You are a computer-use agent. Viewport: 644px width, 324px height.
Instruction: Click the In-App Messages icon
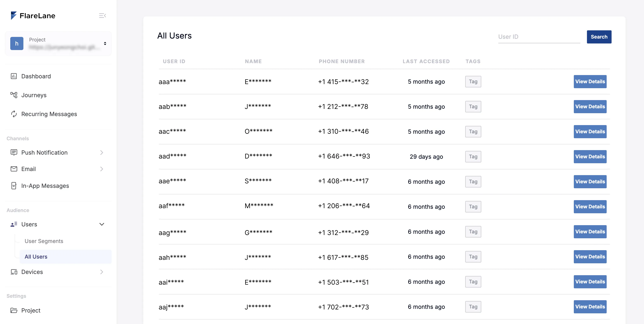[14, 186]
